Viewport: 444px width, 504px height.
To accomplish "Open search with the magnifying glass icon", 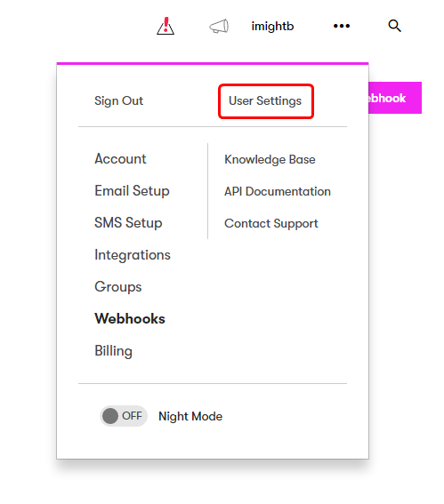I will pyautogui.click(x=394, y=26).
